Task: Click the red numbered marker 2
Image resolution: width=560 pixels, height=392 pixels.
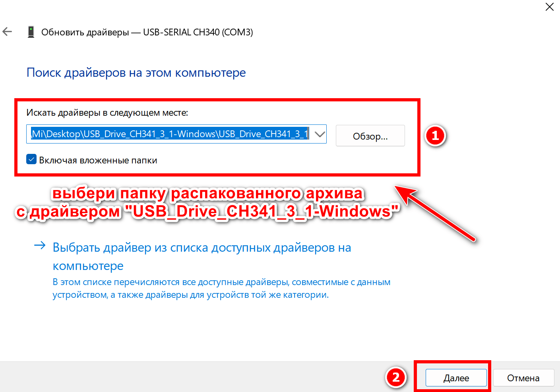Action: (396, 378)
